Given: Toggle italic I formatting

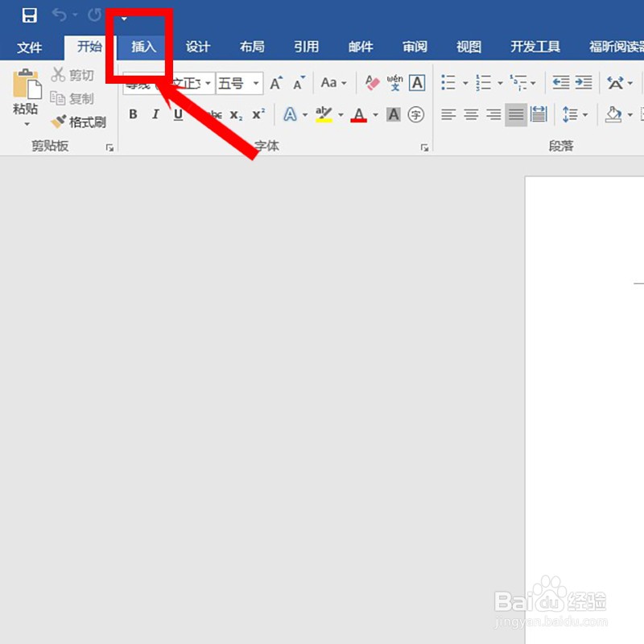Looking at the screenshot, I should (155, 114).
